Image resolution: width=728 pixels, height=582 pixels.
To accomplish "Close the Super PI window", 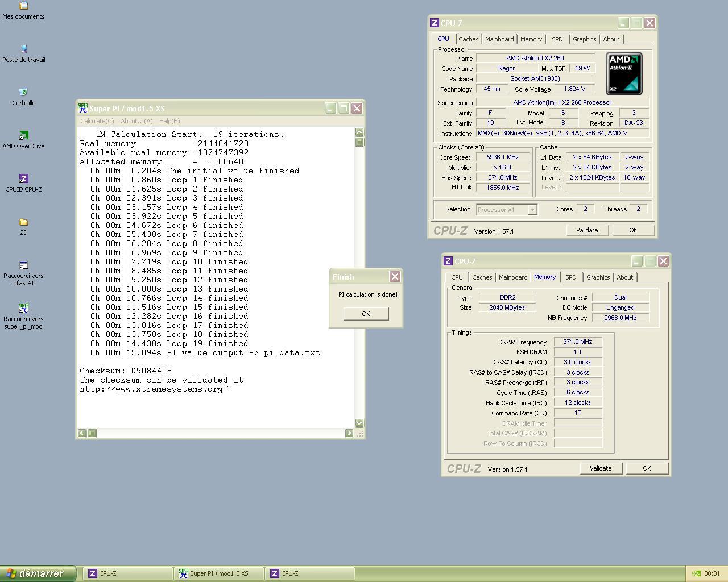I will click(357, 108).
